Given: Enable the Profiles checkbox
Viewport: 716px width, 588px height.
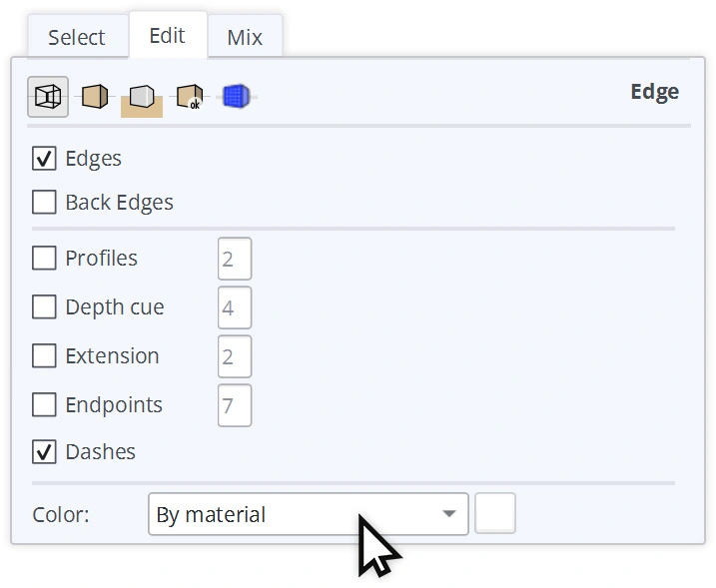Looking at the screenshot, I should point(44,259).
